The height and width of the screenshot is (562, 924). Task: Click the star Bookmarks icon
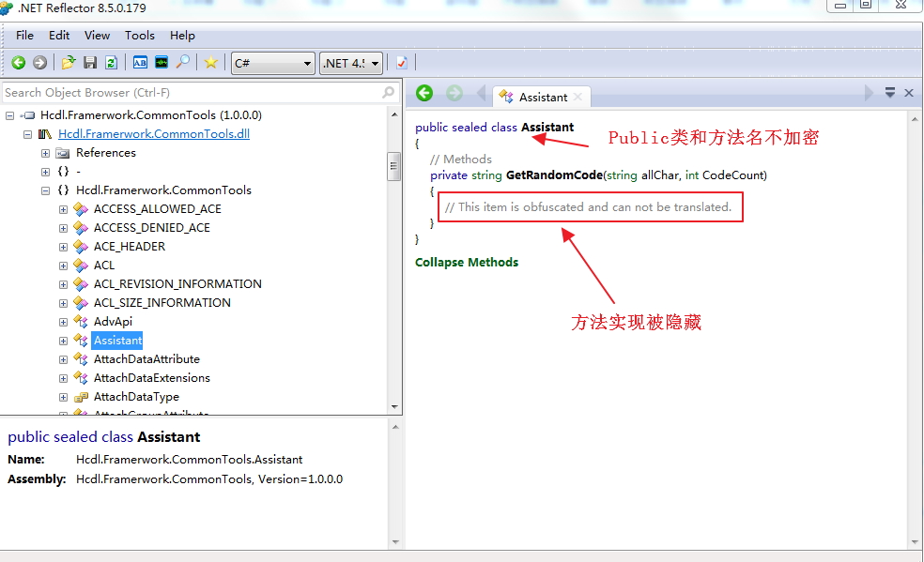pyautogui.click(x=211, y=62)
